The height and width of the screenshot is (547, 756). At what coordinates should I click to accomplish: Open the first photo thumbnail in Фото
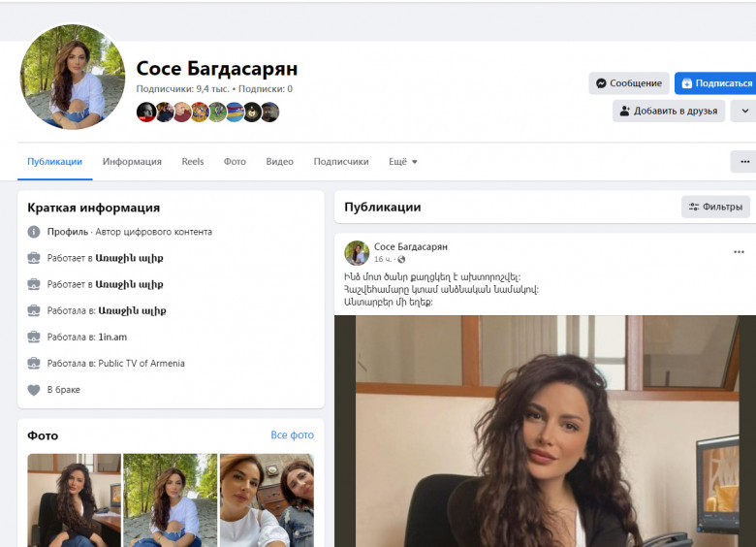pyautogui.click(x=74, y=499)
